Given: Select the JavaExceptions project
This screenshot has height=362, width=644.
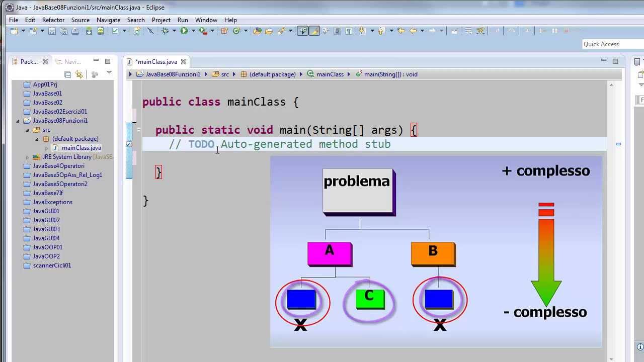Looking at the screenshot, I should point(52,202).
